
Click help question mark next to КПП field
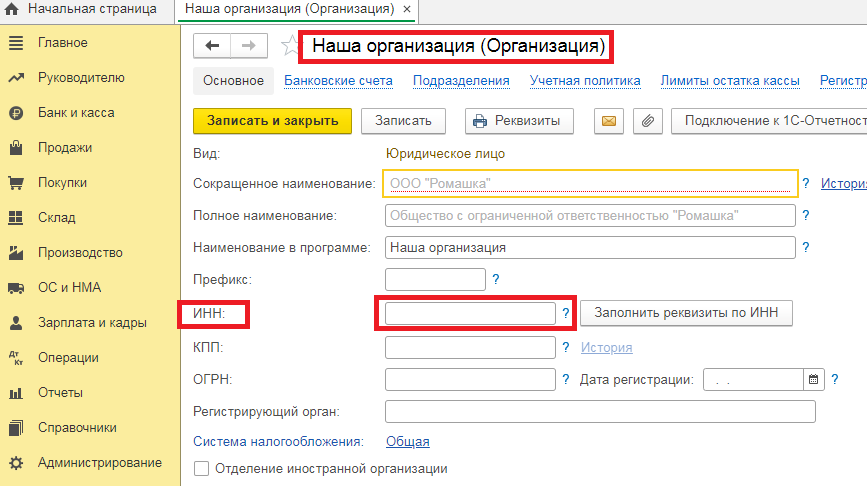pyautogui.click(x=566, y=347)
